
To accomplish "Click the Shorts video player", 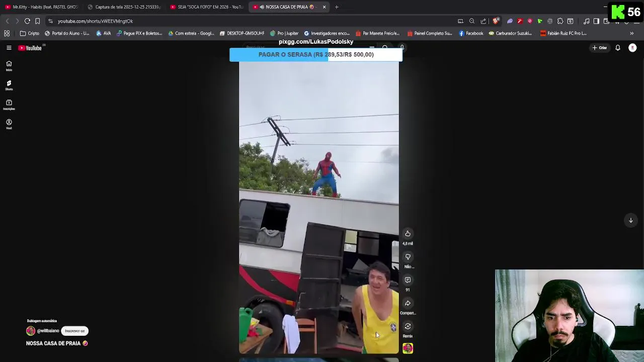I will (319, 207).
